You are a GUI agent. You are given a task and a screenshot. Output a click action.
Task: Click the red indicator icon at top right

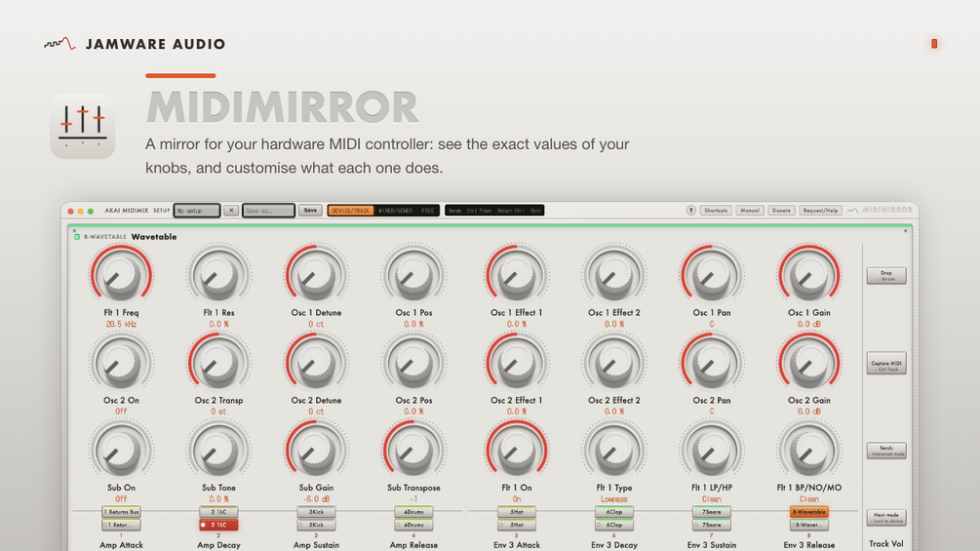[934, 44]
